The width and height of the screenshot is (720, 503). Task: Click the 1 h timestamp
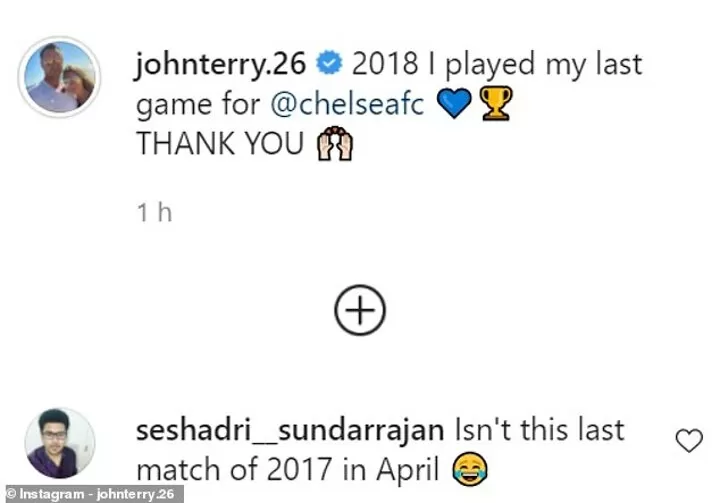pos(155,213)
